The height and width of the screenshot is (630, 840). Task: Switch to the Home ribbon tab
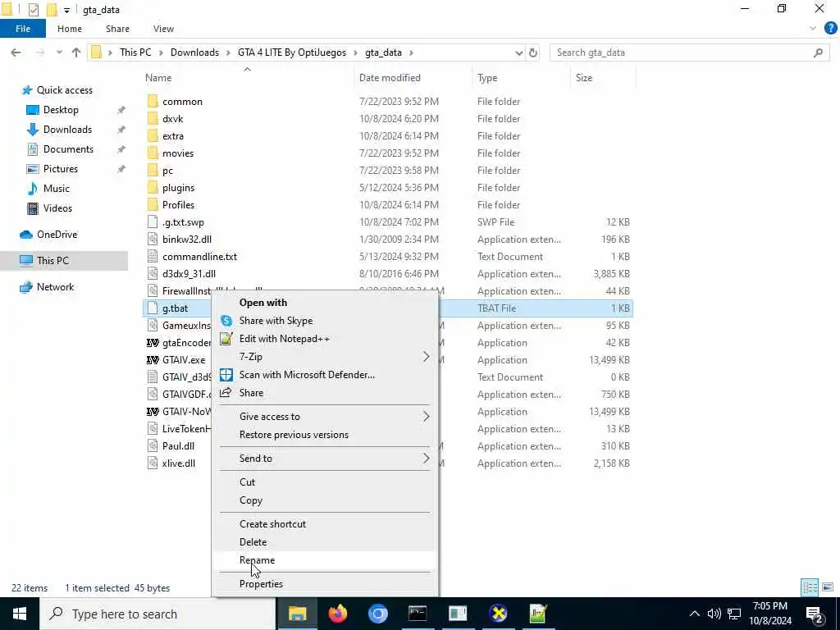click(x=70, y=29)
